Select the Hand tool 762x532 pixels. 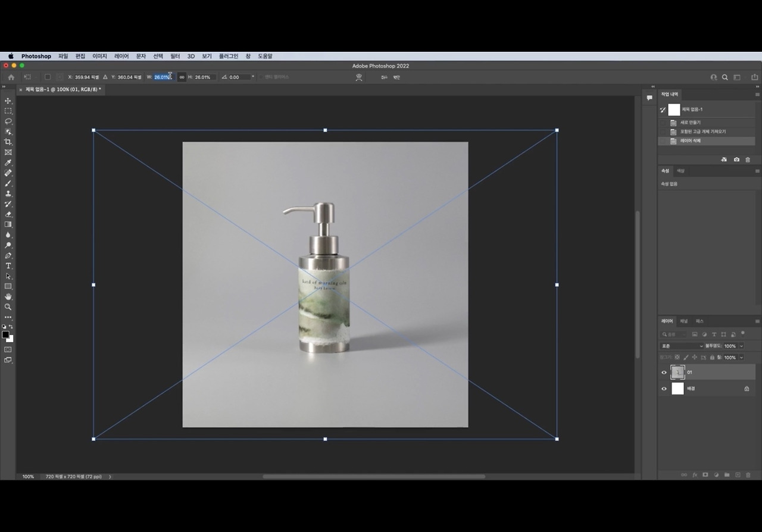click(x=8, y=296)
